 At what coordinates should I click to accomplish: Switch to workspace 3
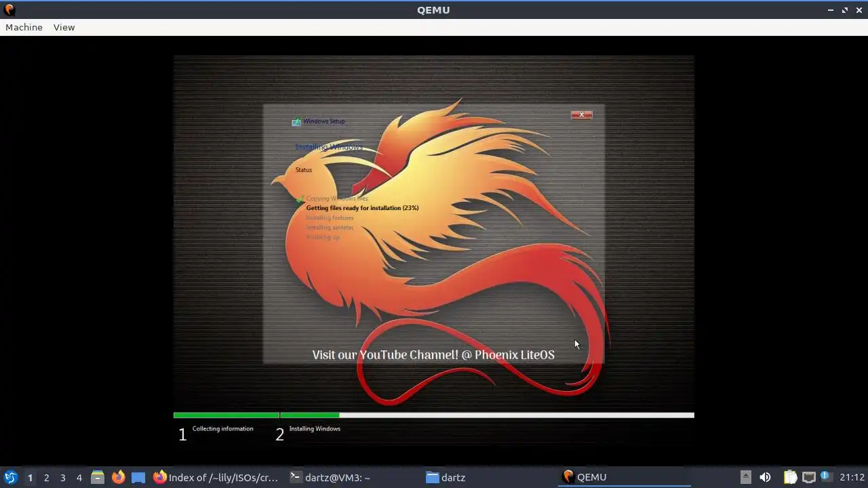pos(62,477)
